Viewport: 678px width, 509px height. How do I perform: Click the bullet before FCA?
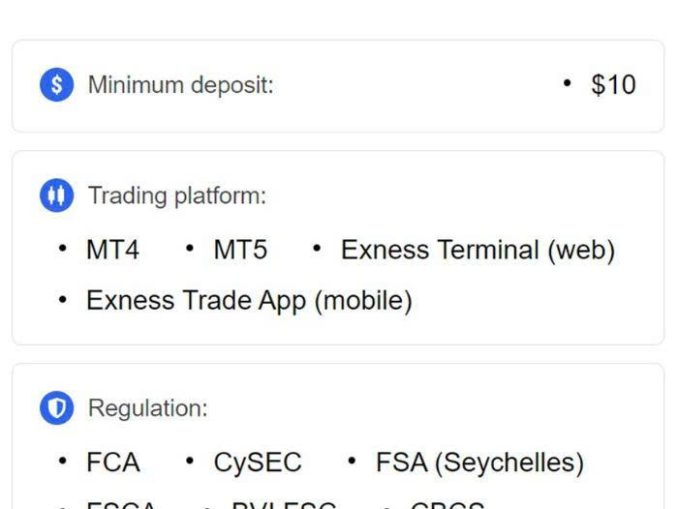64,463
